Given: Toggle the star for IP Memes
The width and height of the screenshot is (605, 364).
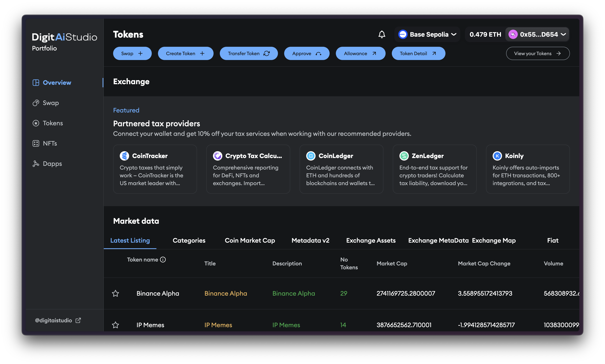Looking at the screenshot, I should tap(115, 325).
